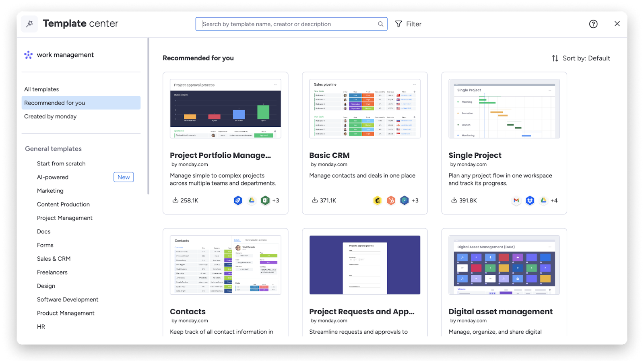Click Single Project title
644x361 pixels.
pos(475,155)
